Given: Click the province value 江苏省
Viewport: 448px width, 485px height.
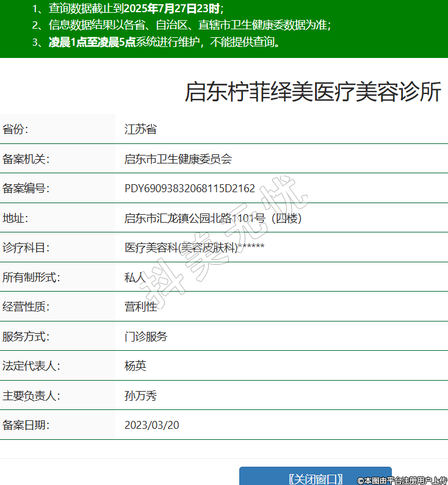Looking at the screenshot, I should tap(140, 129).
